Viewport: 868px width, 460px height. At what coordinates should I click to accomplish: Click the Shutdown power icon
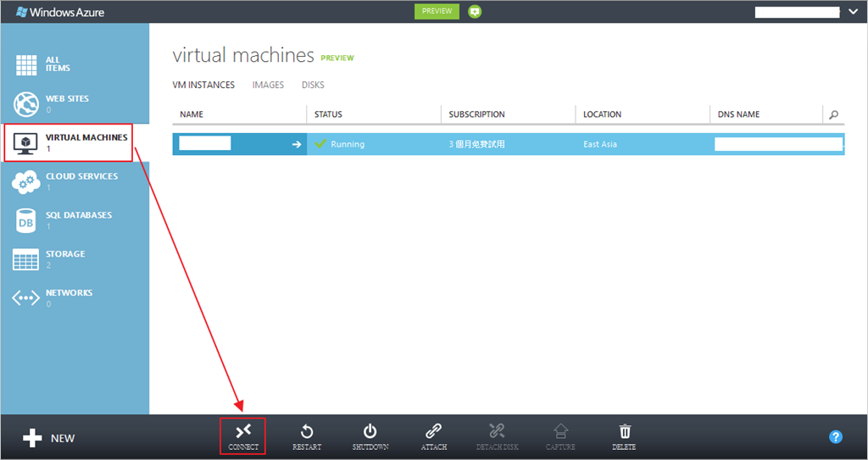coord(370,431)
